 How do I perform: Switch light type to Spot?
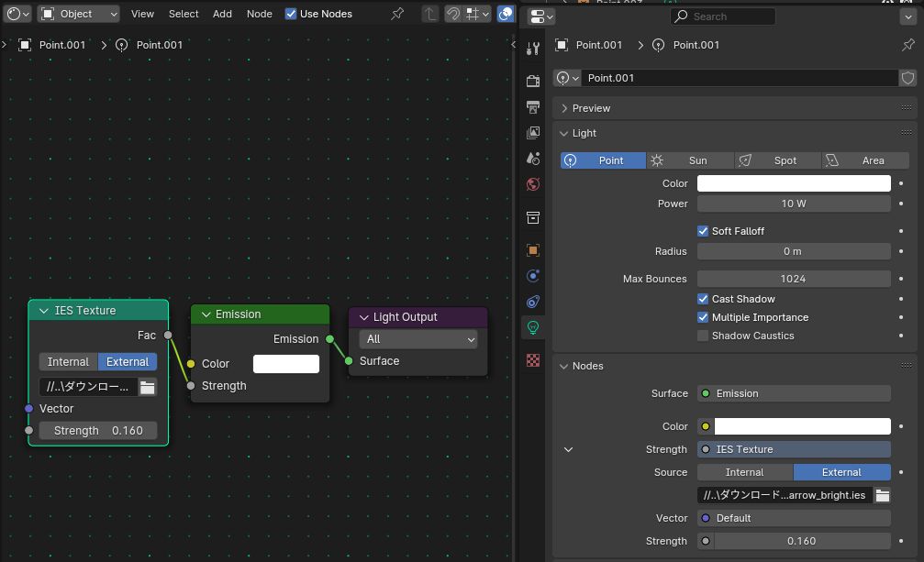coord(775,160)
